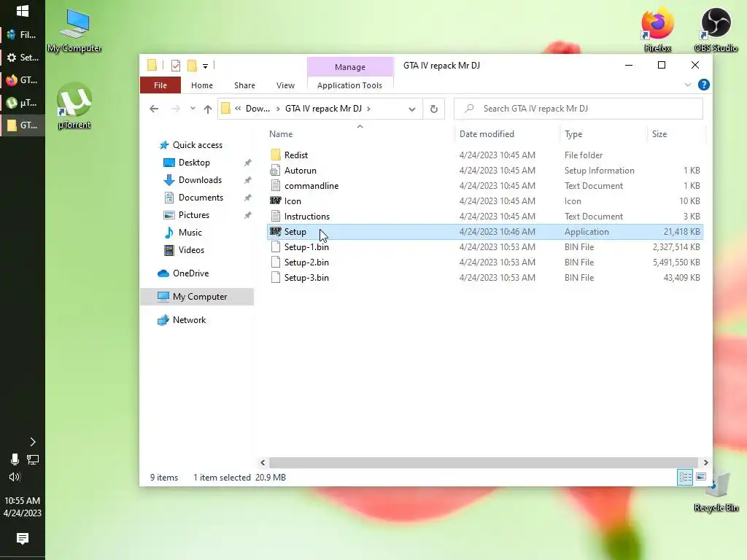Launch OBS Studio desktop shortcut
The height and width of the screenshot is (560, 747).
click(716, 28)
